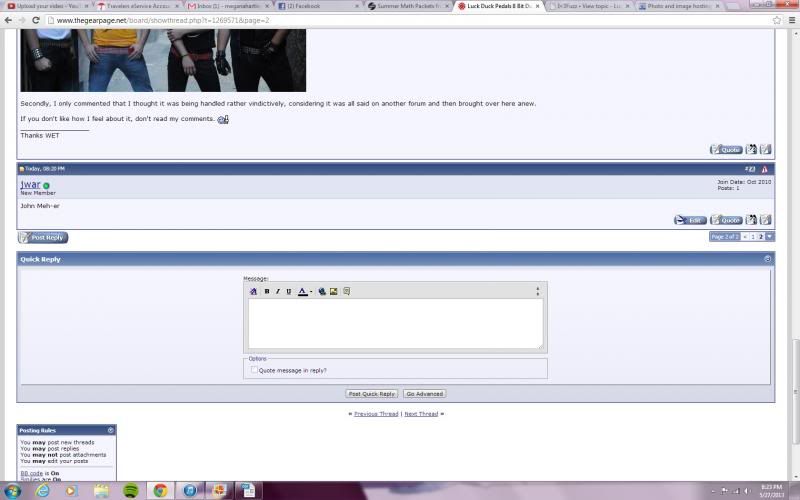Click the Go Advanced button

click(424, 394)
